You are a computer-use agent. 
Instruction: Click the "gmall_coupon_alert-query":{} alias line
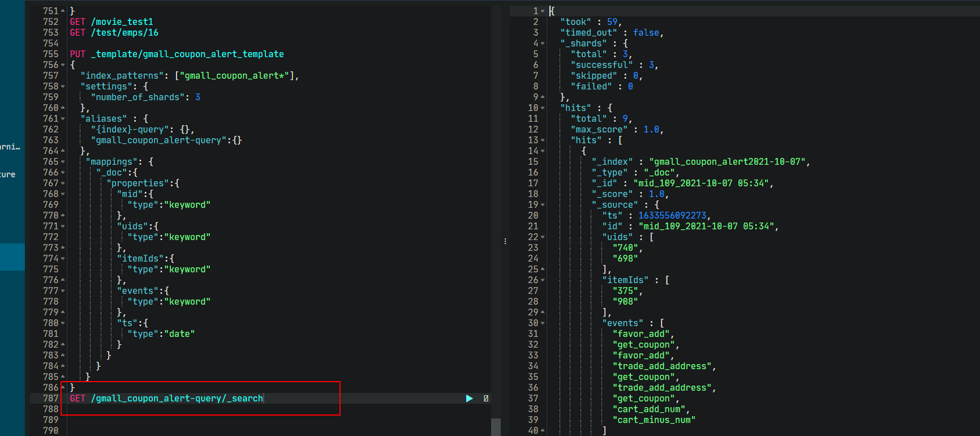[166, 140]
